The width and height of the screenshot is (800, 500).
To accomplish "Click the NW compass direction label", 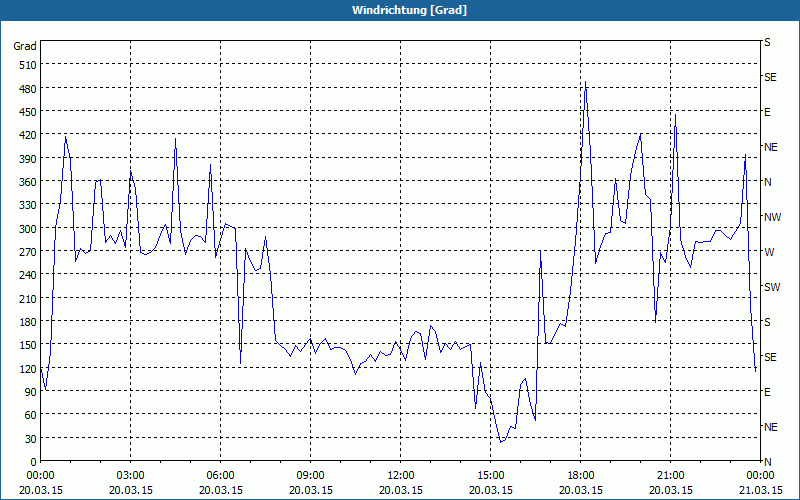I will [772, 217].
